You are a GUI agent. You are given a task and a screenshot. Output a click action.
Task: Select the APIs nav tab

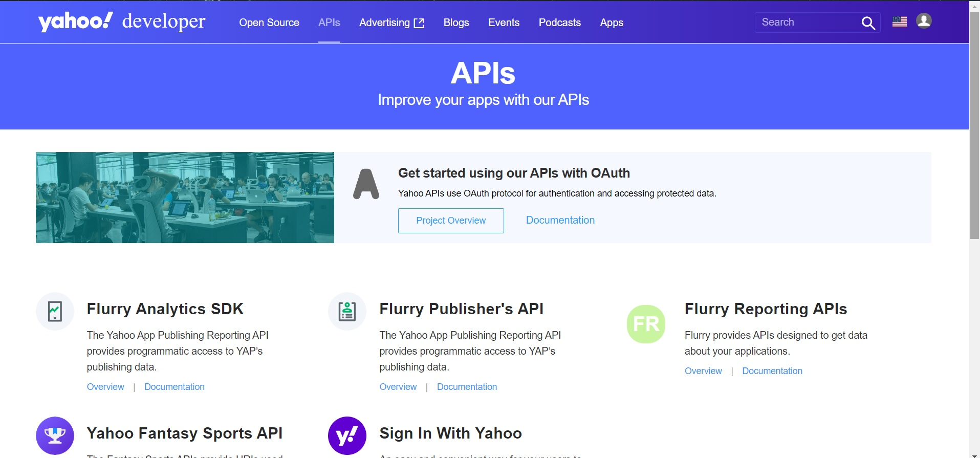(x=329, y=23)
